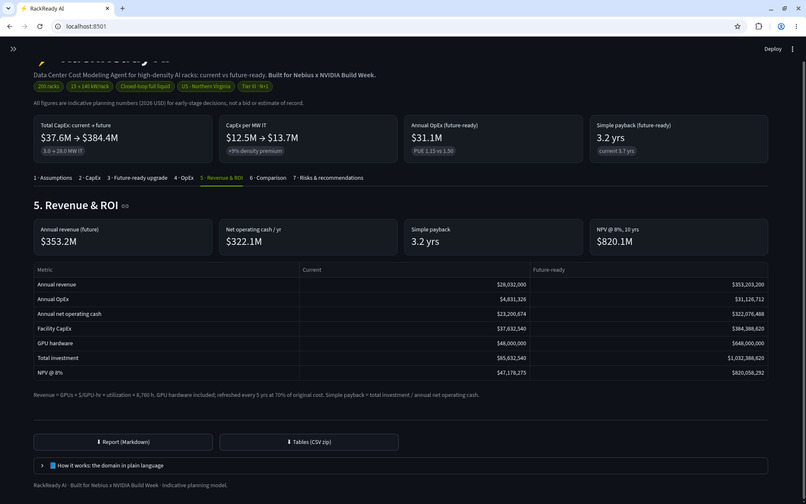
Task: Reload the localhost page
Action: coord(40,26)
